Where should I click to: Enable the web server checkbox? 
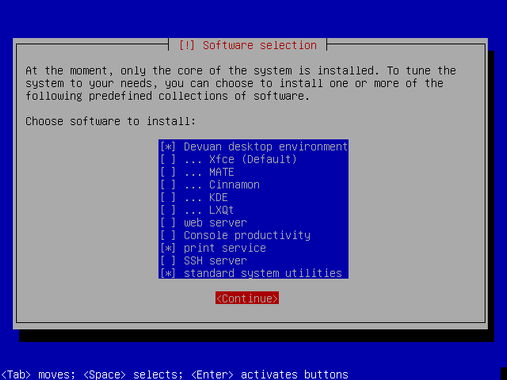[168, 223]
